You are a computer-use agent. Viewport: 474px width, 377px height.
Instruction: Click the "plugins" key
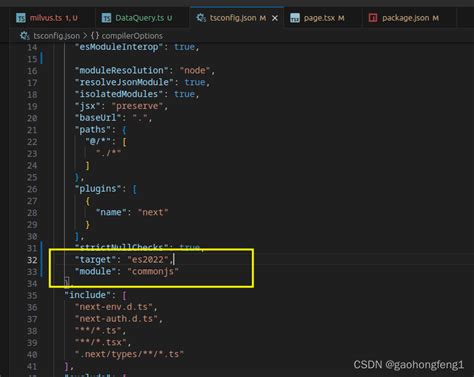[x=98, y=189]
